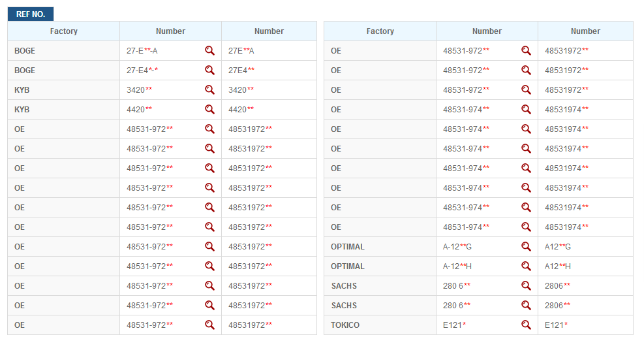Search the TOKICO E121* reference
Image resolution: width=644 pixels, height=337 pixels.
tap(526, 325)
